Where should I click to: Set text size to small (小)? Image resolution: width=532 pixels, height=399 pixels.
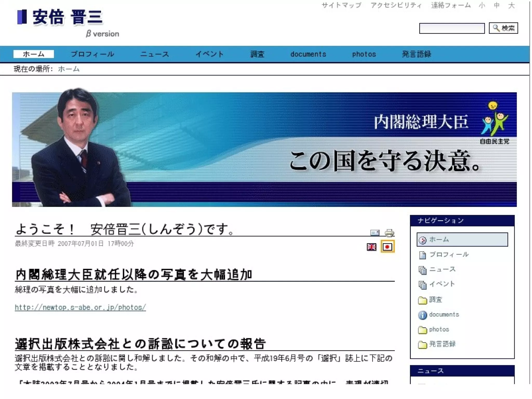click(x=482, y=5)
